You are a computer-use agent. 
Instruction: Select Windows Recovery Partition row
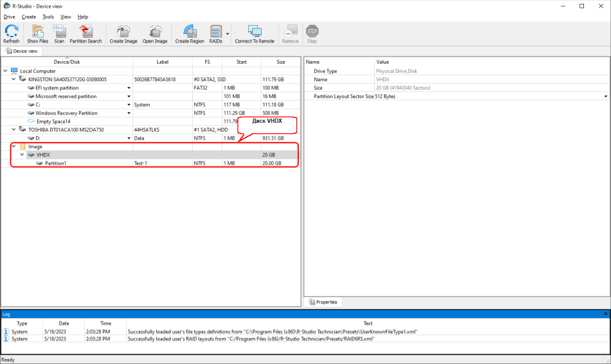pyautogui.click(x=150, y=113)
